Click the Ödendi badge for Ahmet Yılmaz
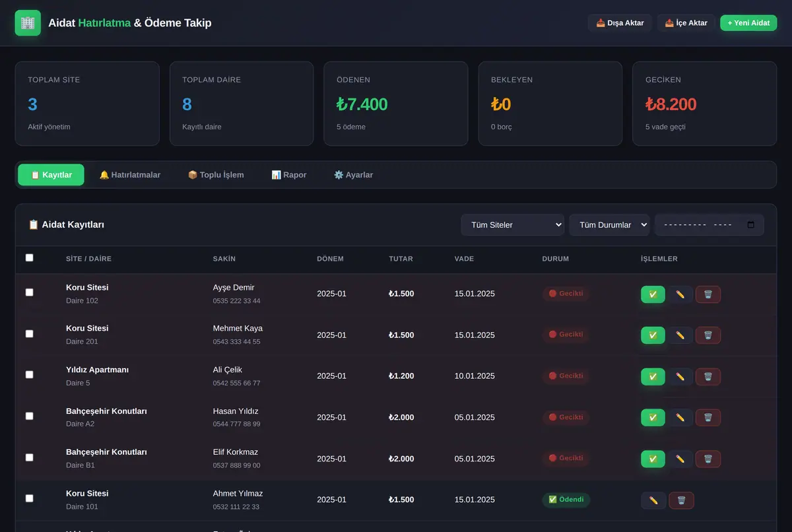This screenshot has width=792, height=532. 566,500
